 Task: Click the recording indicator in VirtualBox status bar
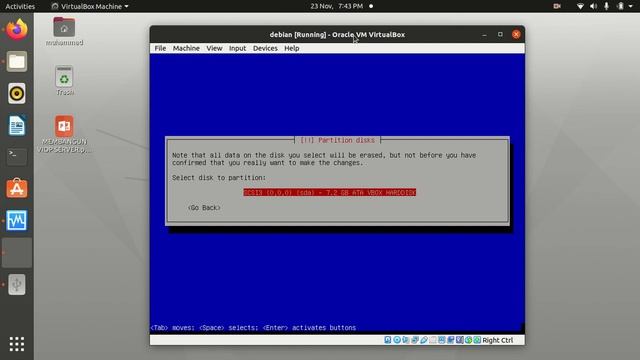451,340
